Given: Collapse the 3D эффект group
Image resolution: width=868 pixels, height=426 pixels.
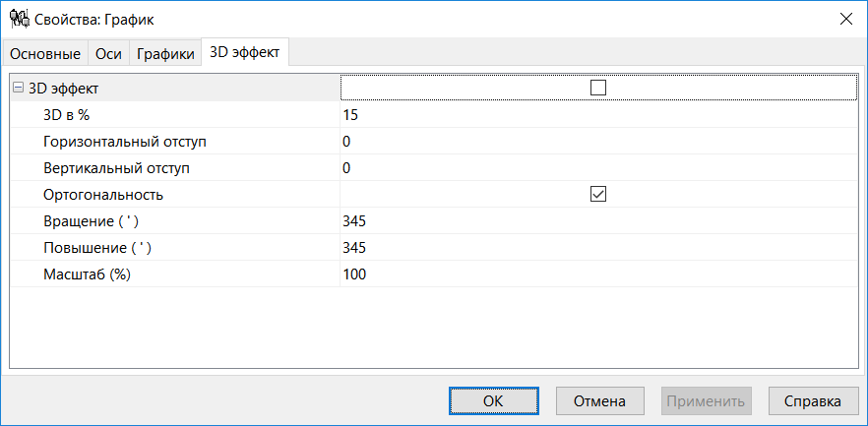Looking at the screenshot, I should point(19,88).
